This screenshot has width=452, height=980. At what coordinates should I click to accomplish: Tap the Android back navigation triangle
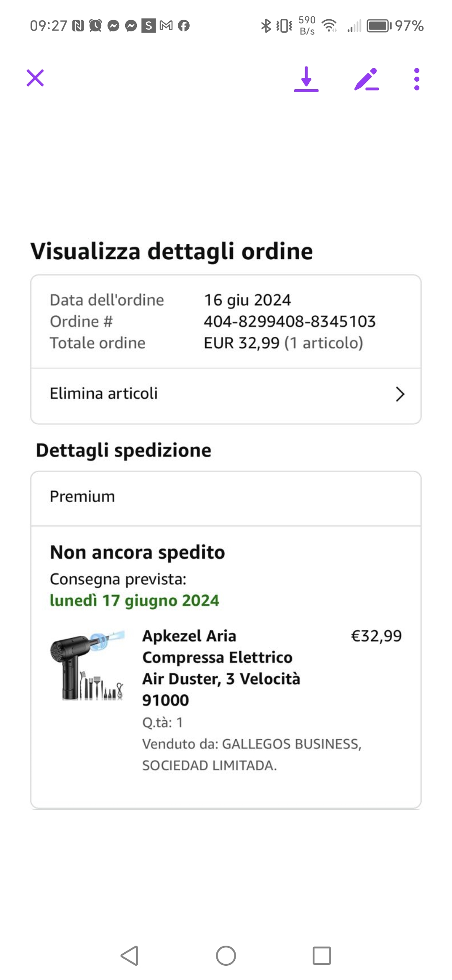tap(129, 956)
